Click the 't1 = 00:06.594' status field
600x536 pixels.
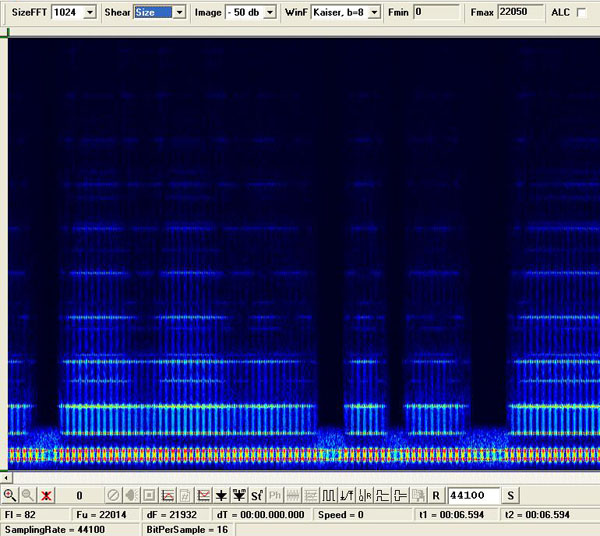(457, 515)
